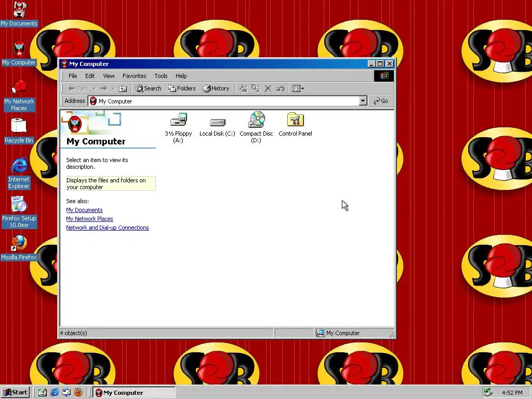The width and height of the screenshot is (532, 399).
Task: Select the Firefox Setup 10.0esr desktop icon
Action: [x=19, y=212]
